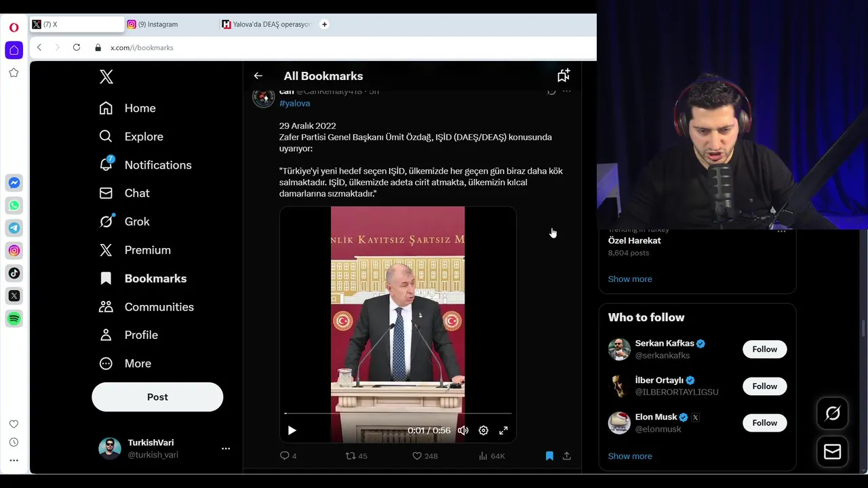Open a new browser tab
This screenshot has width=868, height=488.
(324, 24)
